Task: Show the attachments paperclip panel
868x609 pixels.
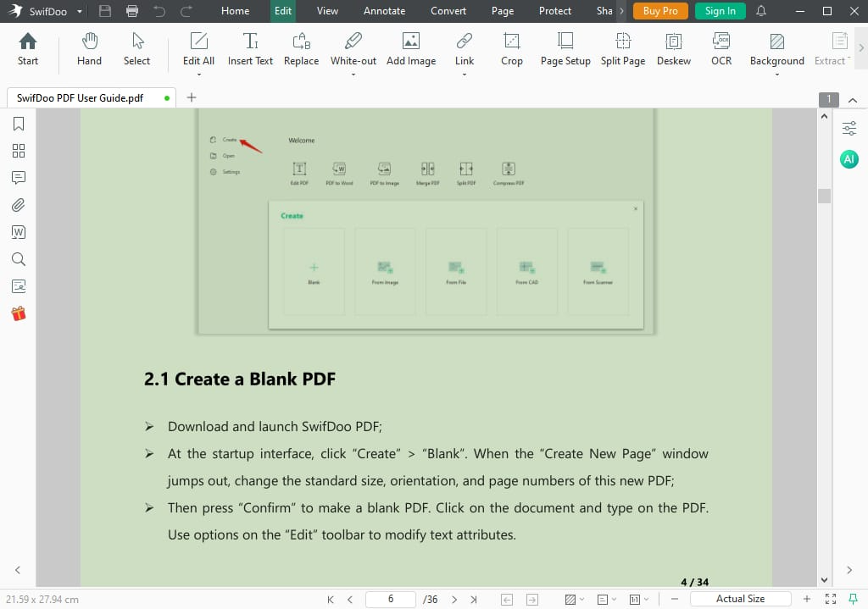Action: (19, 205)
